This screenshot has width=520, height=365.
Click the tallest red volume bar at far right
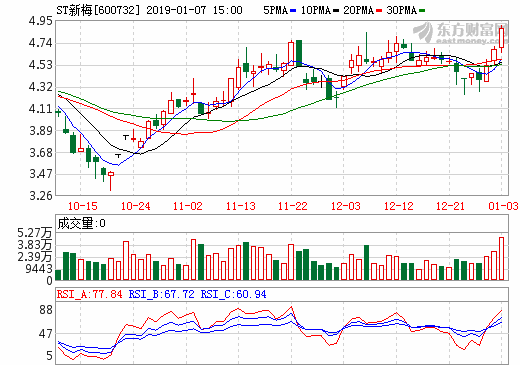[x=501, y=259]
